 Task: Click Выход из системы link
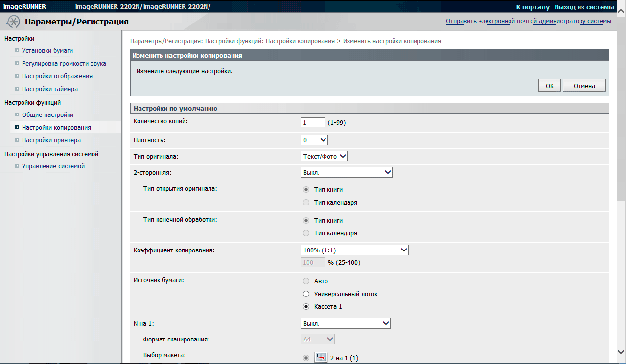(x=584, y=7)
